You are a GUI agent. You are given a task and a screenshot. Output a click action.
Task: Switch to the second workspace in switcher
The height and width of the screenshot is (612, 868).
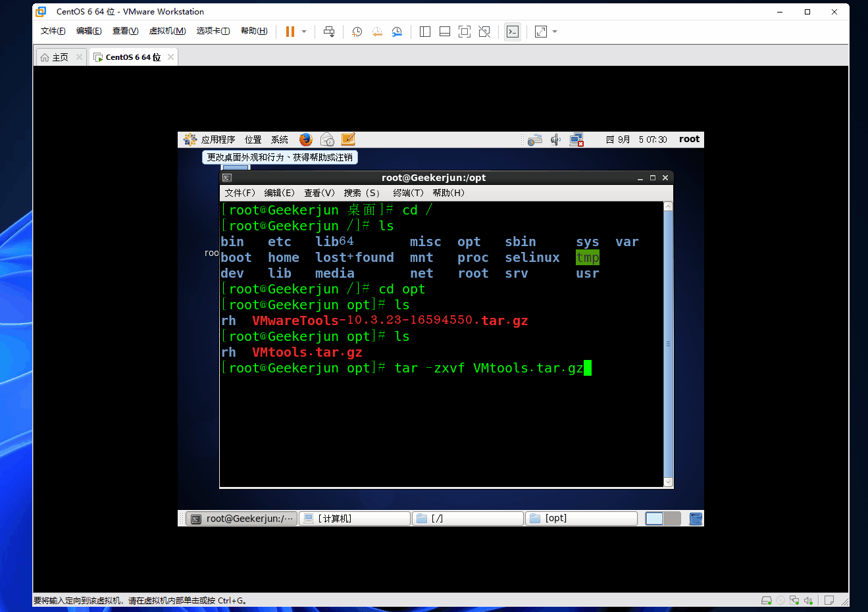[x=672, y=519]
